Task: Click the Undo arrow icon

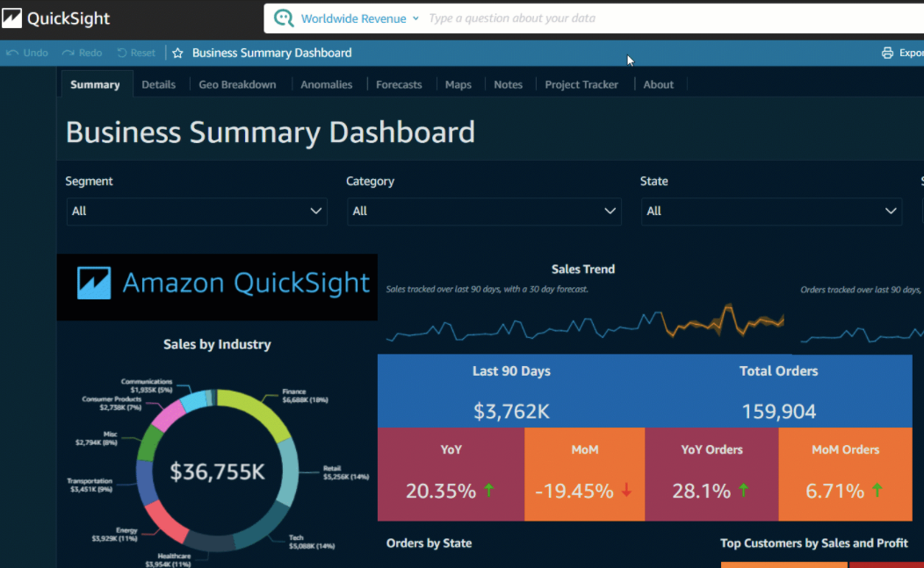Action: click(x=12, y=53)
